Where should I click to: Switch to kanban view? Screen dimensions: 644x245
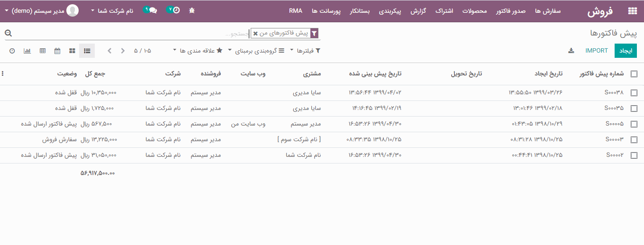point(72,51)
